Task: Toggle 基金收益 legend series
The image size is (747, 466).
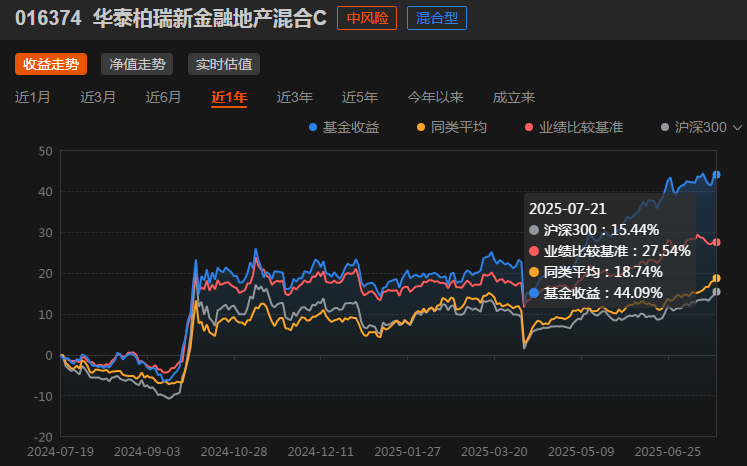Action: point(344,127)
